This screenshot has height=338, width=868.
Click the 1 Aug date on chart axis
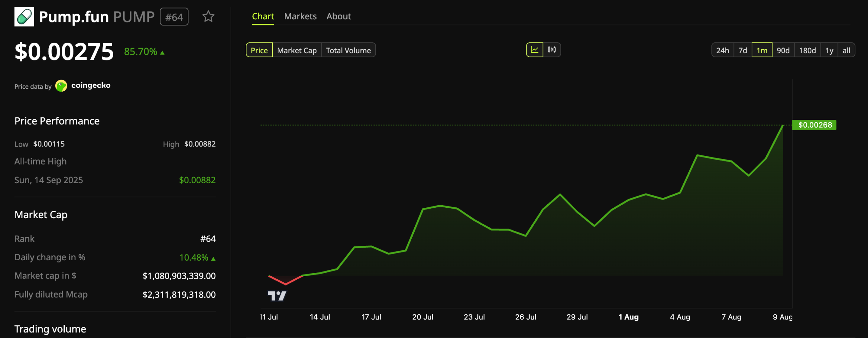629,317
